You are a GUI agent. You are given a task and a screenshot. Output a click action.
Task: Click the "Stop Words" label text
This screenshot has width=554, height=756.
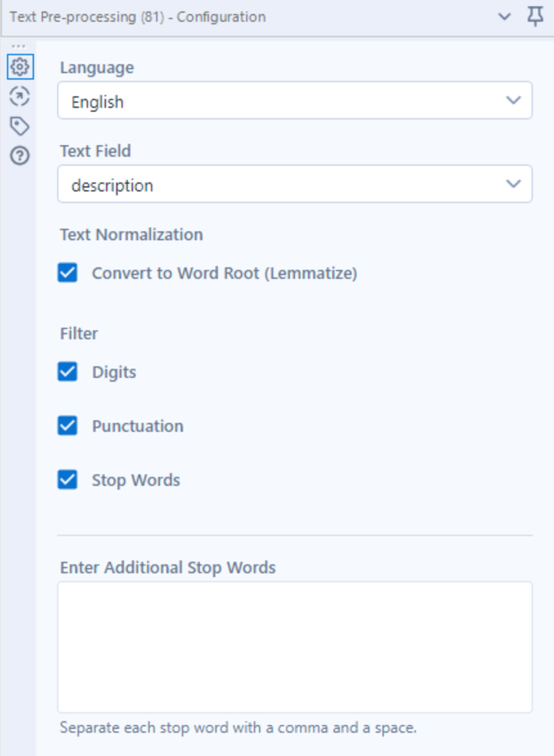[136, 480]
